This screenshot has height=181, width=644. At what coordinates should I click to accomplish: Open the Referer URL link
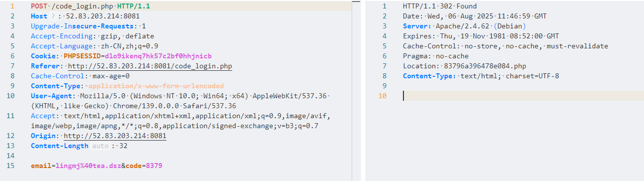(x=150, y=66)
